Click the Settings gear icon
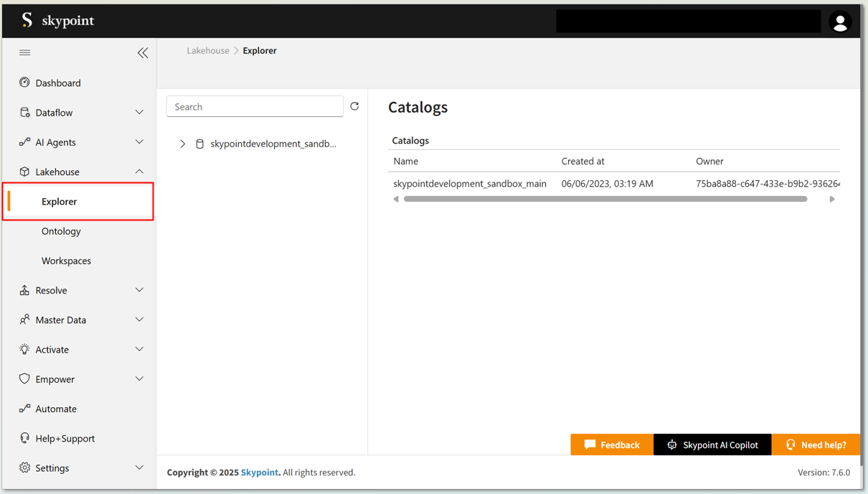 [24, 467]
